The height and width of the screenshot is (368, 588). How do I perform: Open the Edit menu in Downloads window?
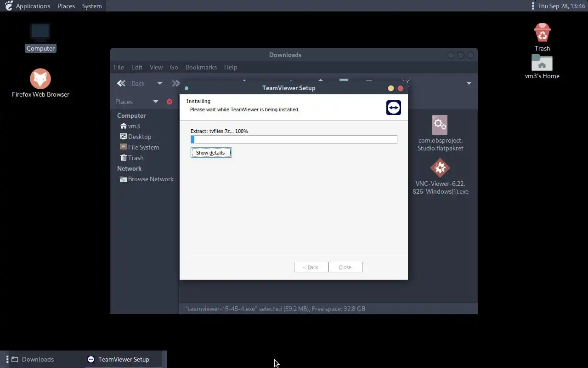click(x=137, y=67)
